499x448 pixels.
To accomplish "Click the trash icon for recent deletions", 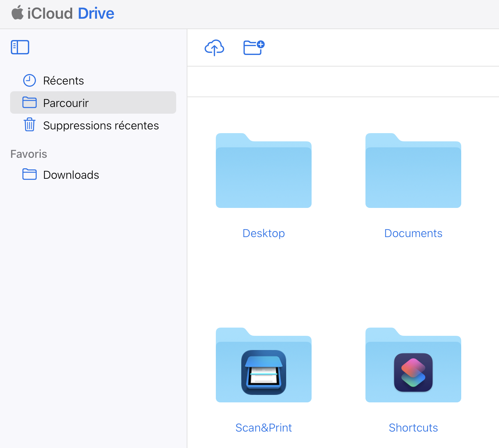I will coord(30,125).
